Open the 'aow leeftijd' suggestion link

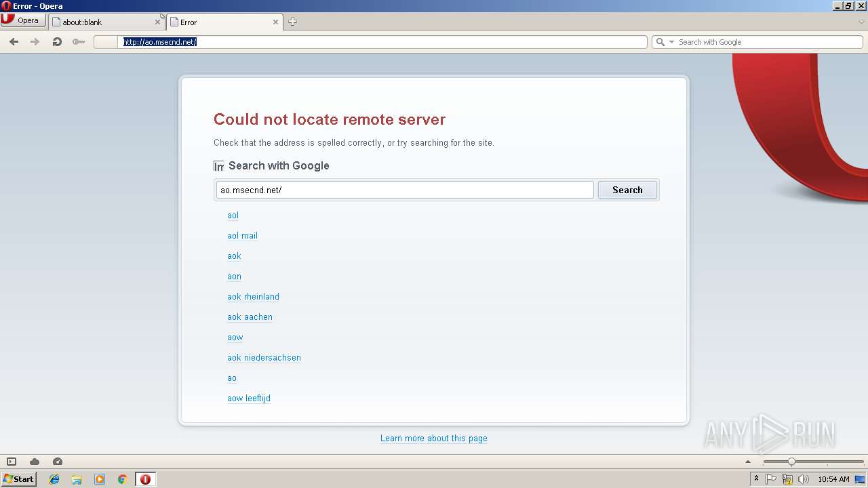point(249,399)
